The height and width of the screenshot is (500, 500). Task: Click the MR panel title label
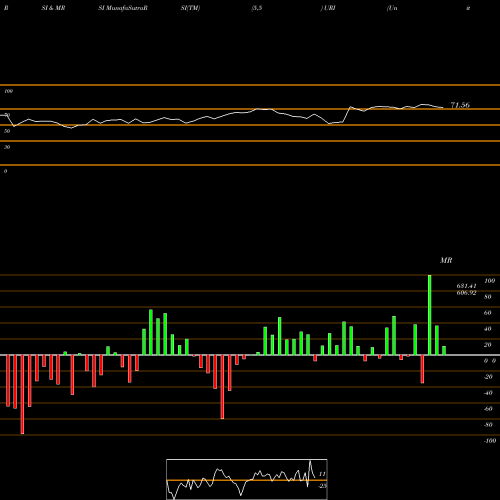tap(446, 260)
